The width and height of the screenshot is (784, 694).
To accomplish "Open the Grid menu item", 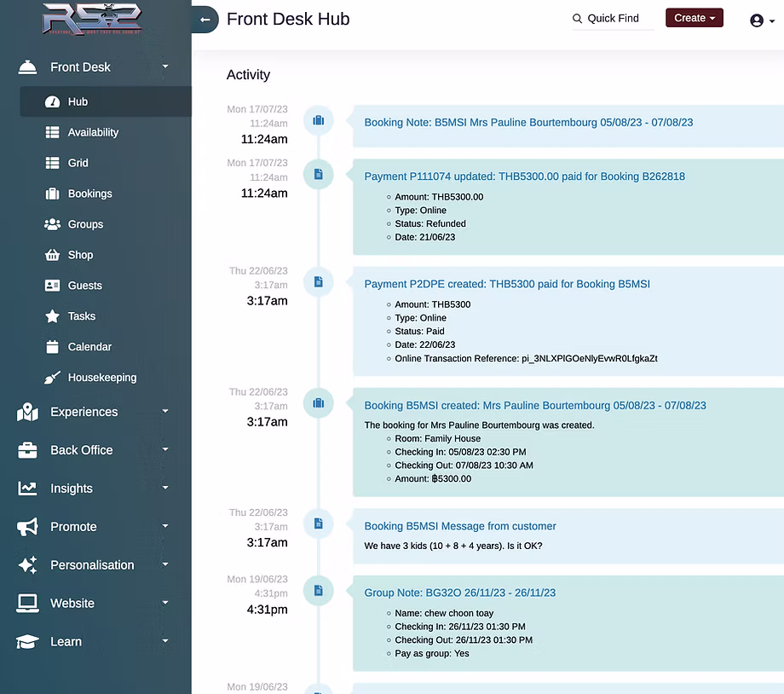I will (x=78, y=163).
